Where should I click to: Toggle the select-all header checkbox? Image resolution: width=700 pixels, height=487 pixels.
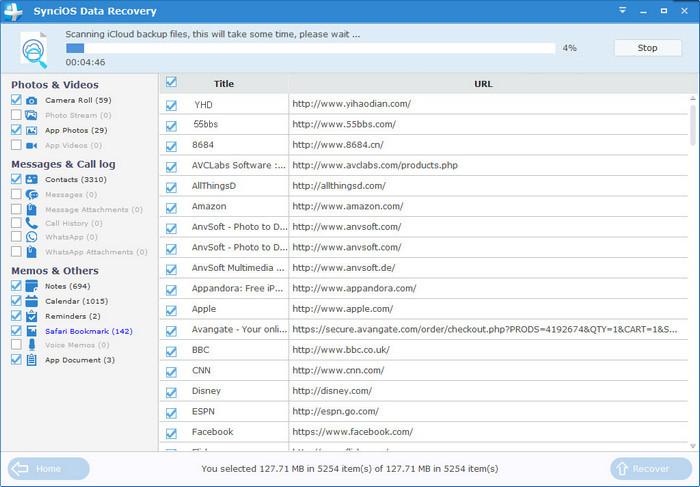point(171,82)
